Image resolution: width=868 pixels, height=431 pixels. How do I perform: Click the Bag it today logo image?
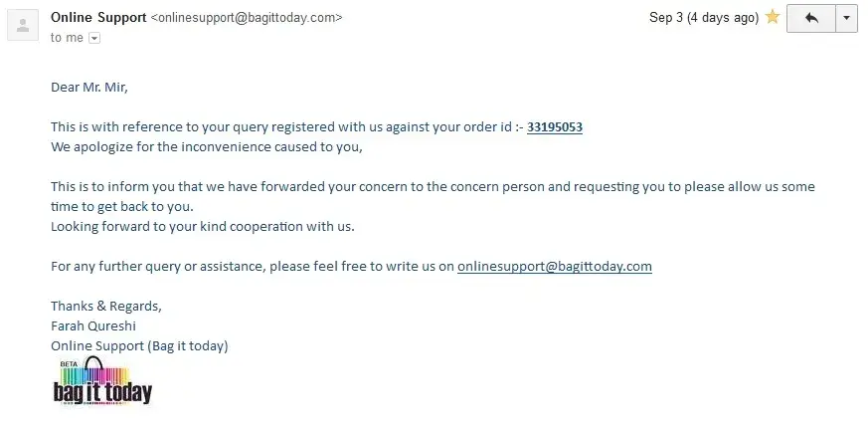[x=102, y=383]
